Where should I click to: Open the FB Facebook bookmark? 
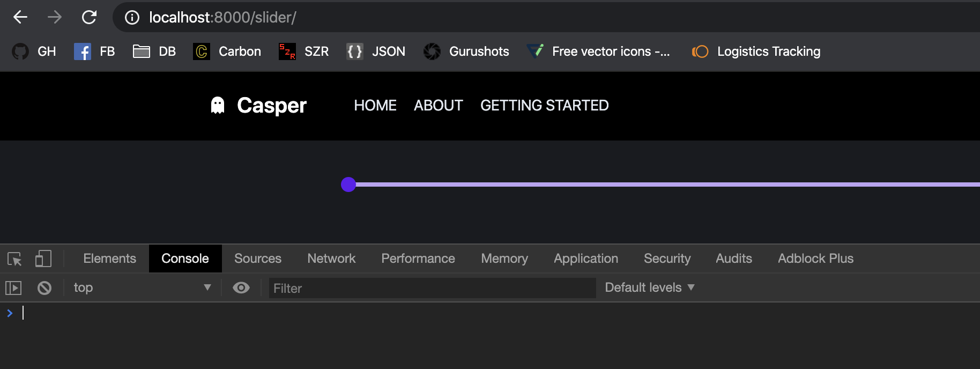[94, 51]
